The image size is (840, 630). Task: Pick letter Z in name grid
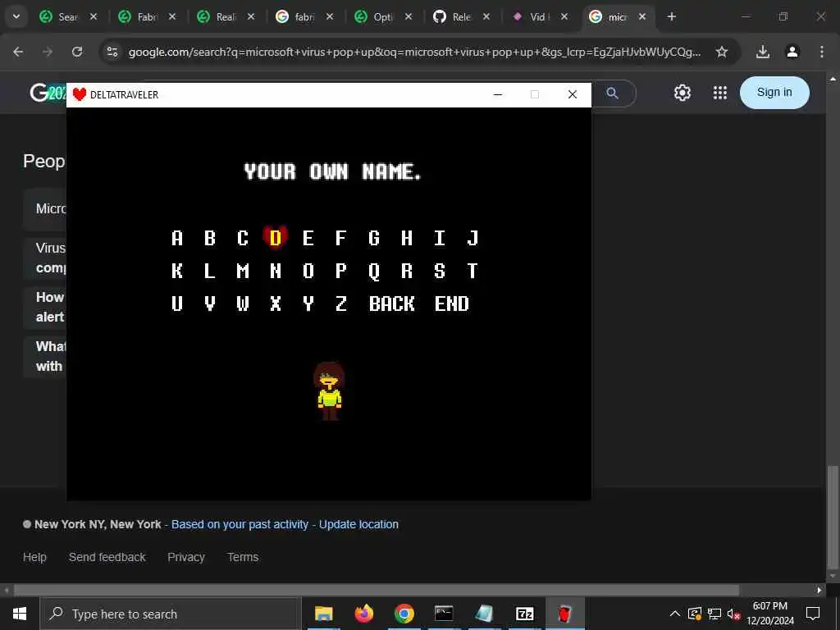[x=340, y=304]
